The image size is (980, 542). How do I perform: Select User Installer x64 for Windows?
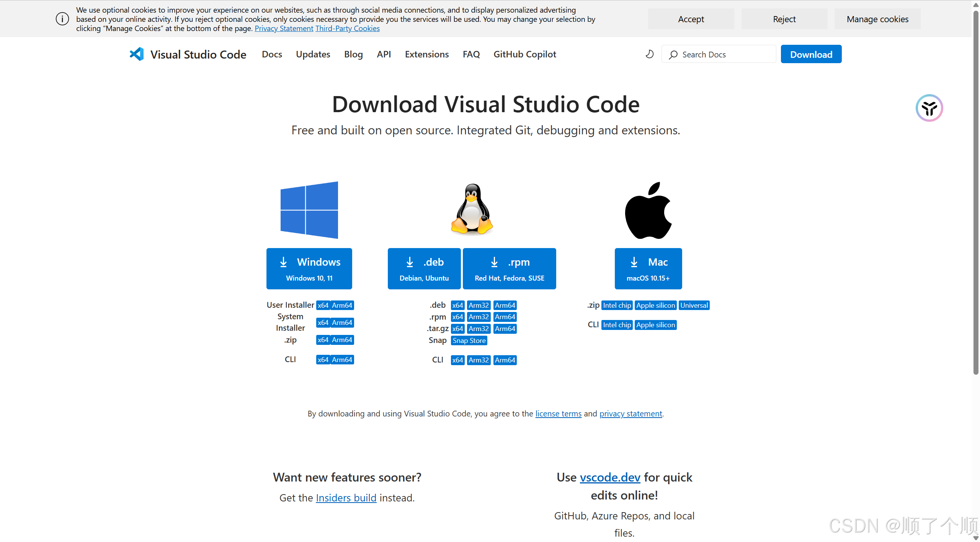point(323,305)
